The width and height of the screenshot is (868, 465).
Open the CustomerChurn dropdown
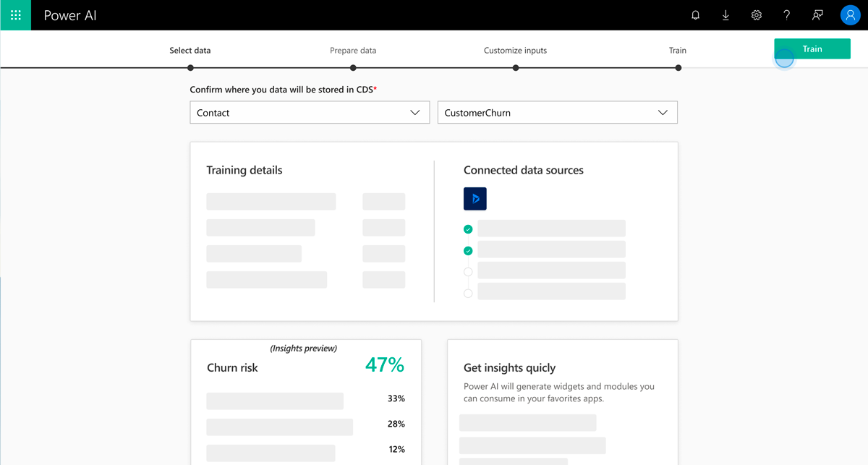click(558, 113)
